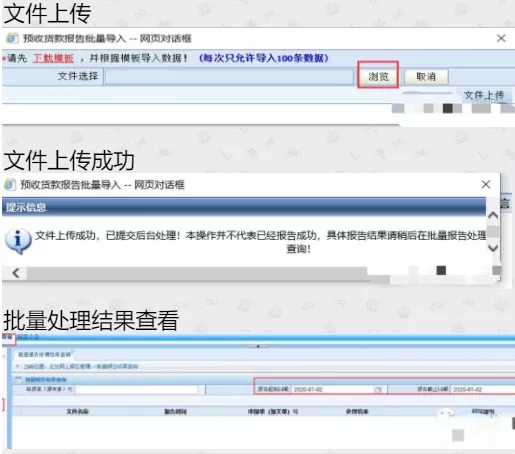Click the 取消 cancel button
Screen dimensions: 515x454
click(x=426, y=77)
